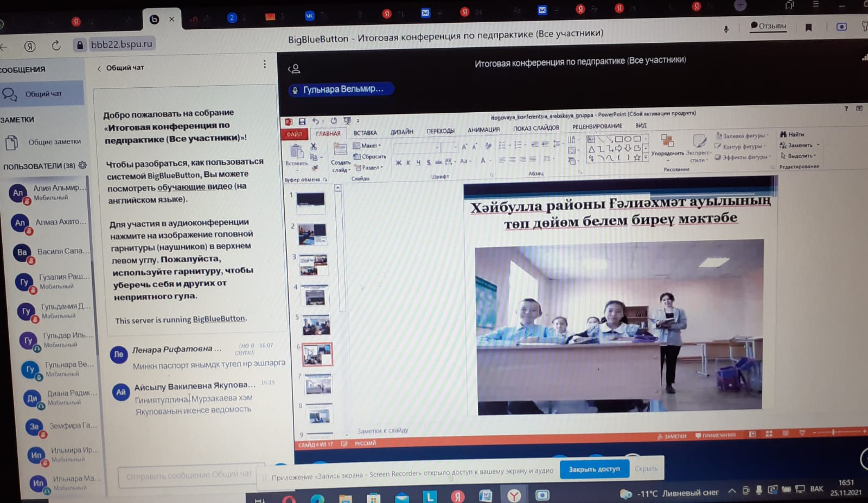Click the browser bookmark icon

pos(808,27)
